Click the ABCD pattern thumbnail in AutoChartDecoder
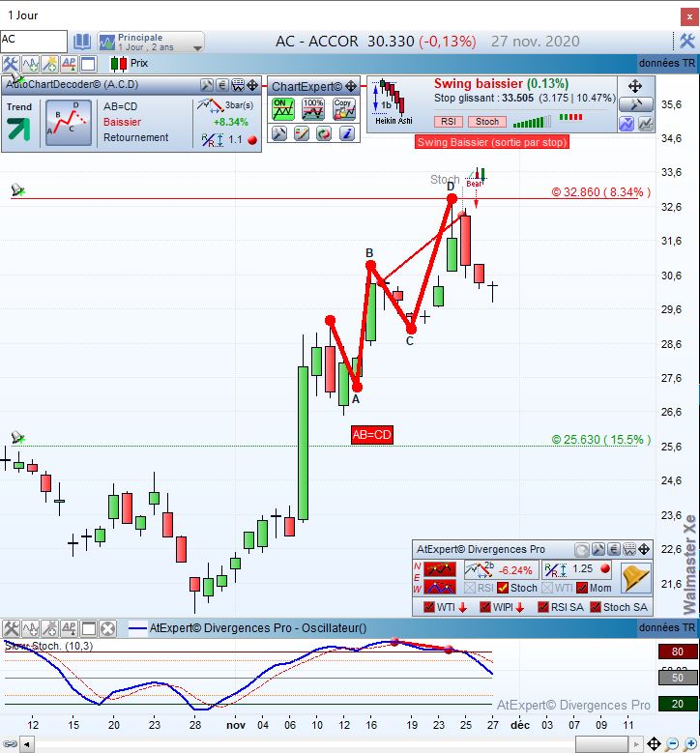This screenshot has width=700, height=753. pyautogui.click(x=69, y=123)
